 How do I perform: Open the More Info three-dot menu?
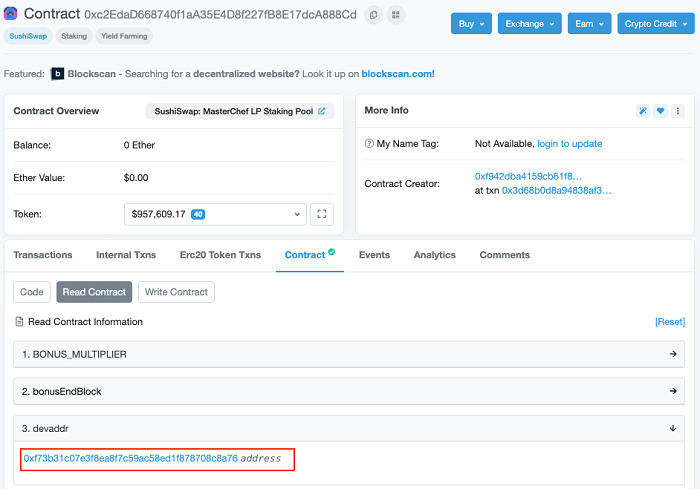tap(678, 111)
